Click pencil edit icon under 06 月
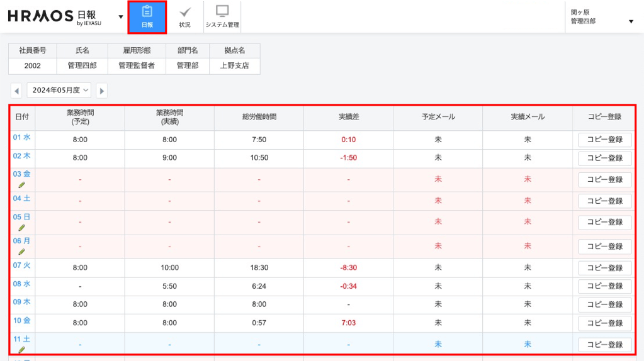 coord(22,252)
